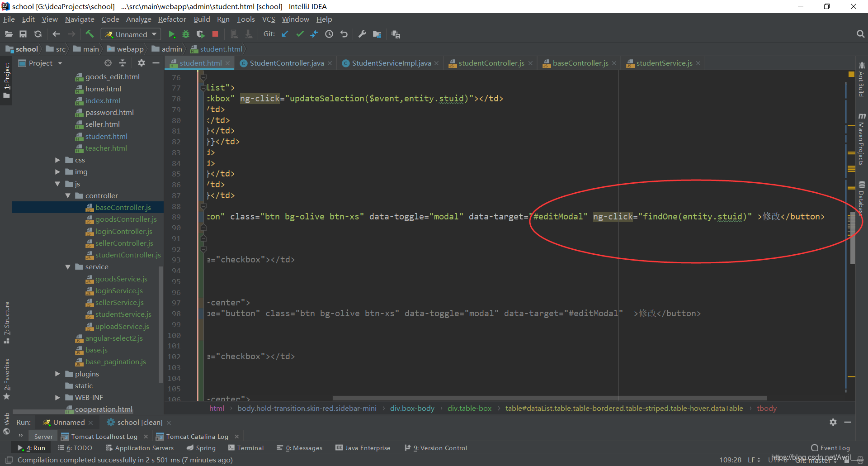Stop the running process
Viewport: 868px width, 466px height.
click(215, 34)
